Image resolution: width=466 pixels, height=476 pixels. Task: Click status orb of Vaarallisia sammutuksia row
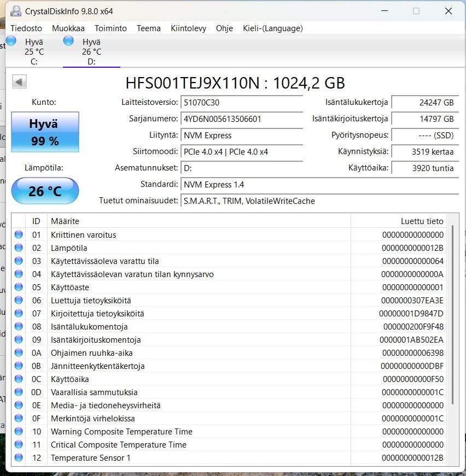click(x=19, y=392)
